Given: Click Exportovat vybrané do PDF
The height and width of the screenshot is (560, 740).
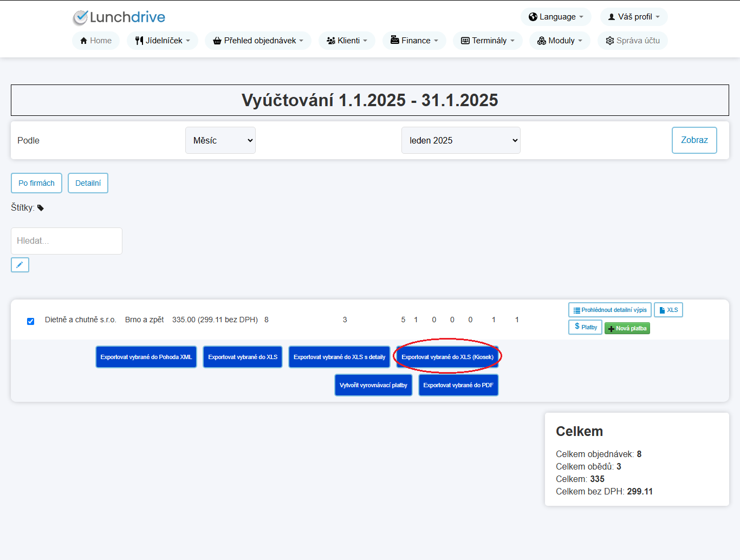Looking at the screenshot, I should 458,385.
